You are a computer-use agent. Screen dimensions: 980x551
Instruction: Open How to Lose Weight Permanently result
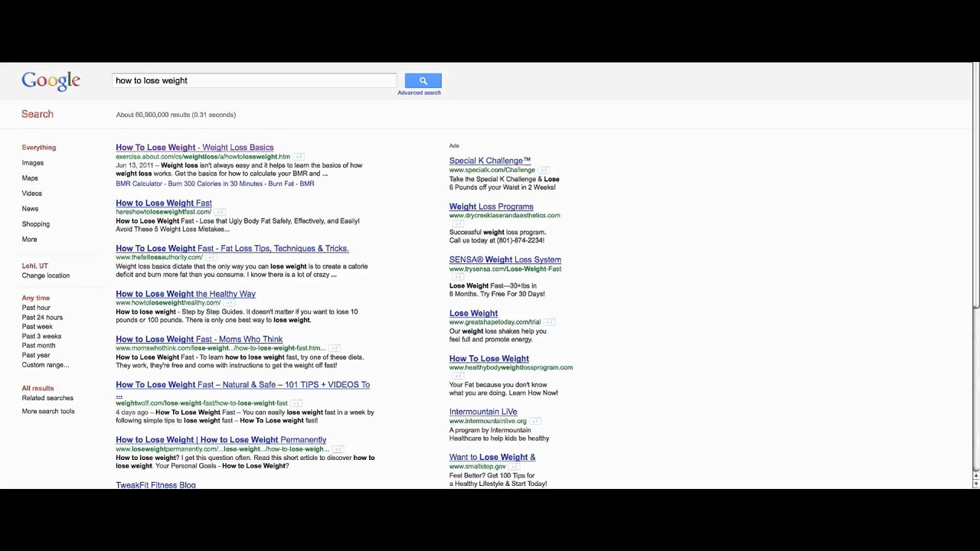(221, 439)
